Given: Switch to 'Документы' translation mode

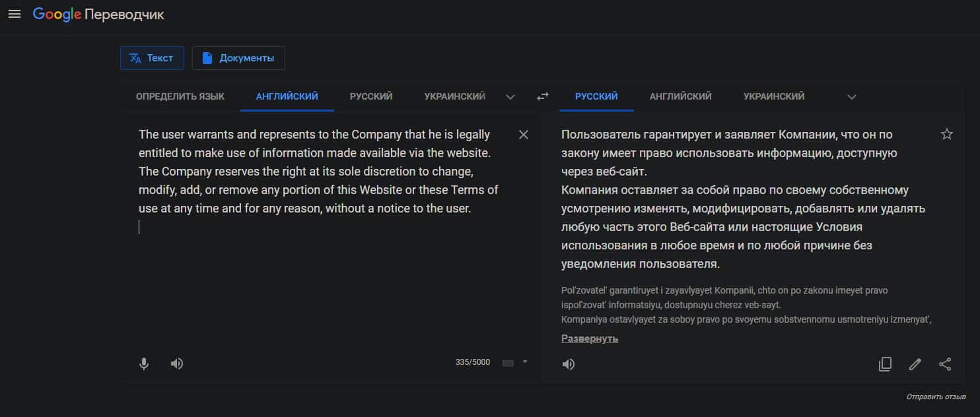Looking at the screenshot, I should pyautogui.click(x=238, y=58).
